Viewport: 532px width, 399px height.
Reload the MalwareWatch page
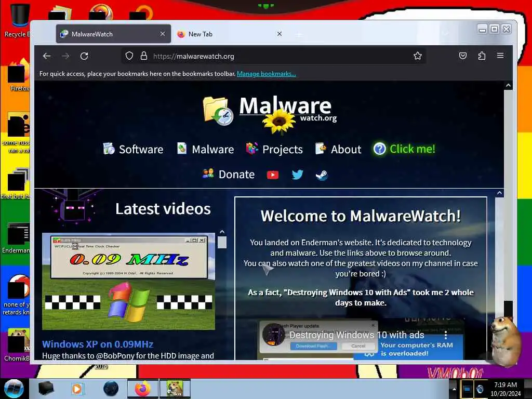point(84,56)
